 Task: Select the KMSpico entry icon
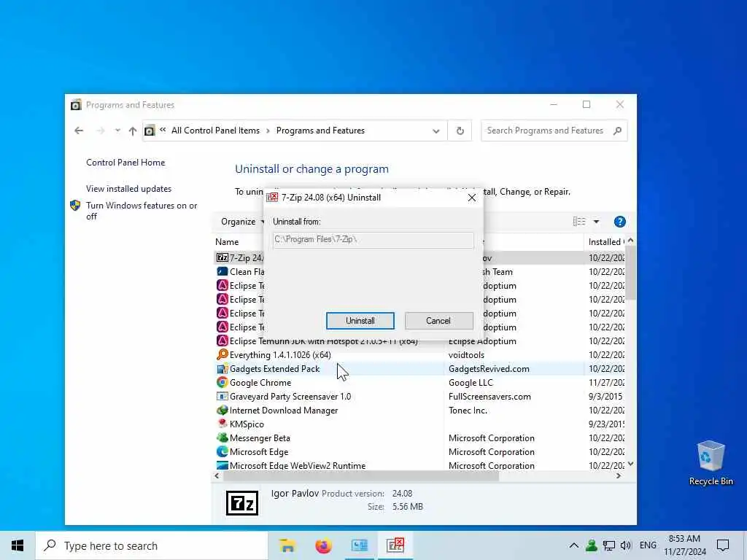tap(222, 424)
